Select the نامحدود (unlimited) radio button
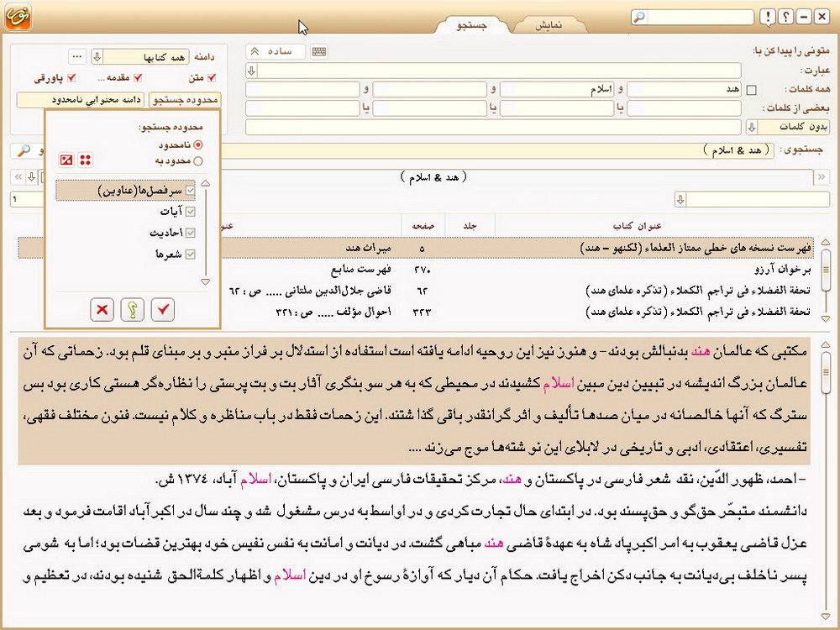 [x=198, y=144]
